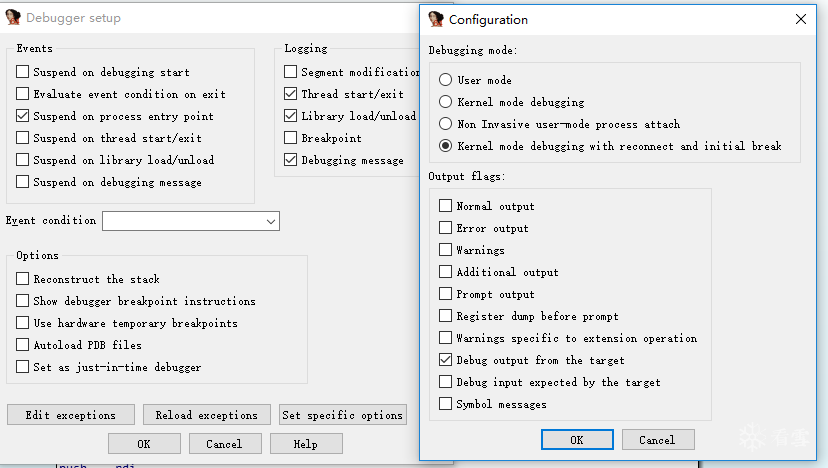Screen dimensions: 828x468
Task: Select User mode debugging radio button
Action: tap(446, 80)
